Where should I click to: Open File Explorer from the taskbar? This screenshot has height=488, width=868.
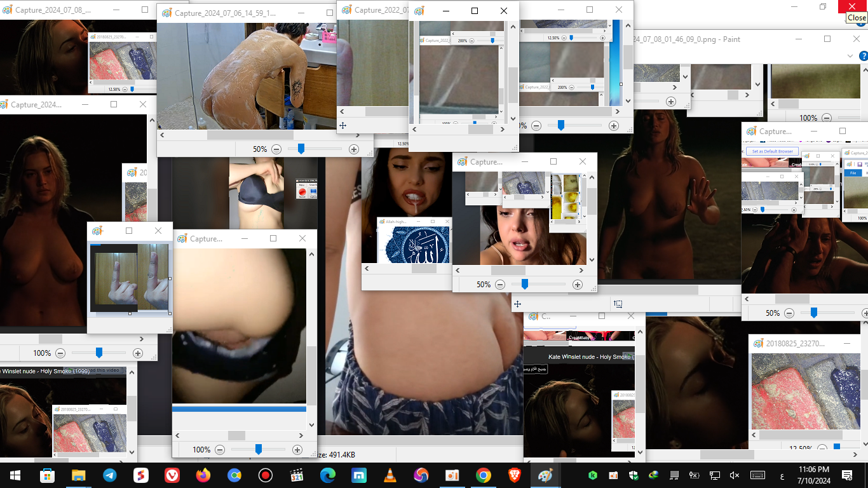[x=78, y=475]
